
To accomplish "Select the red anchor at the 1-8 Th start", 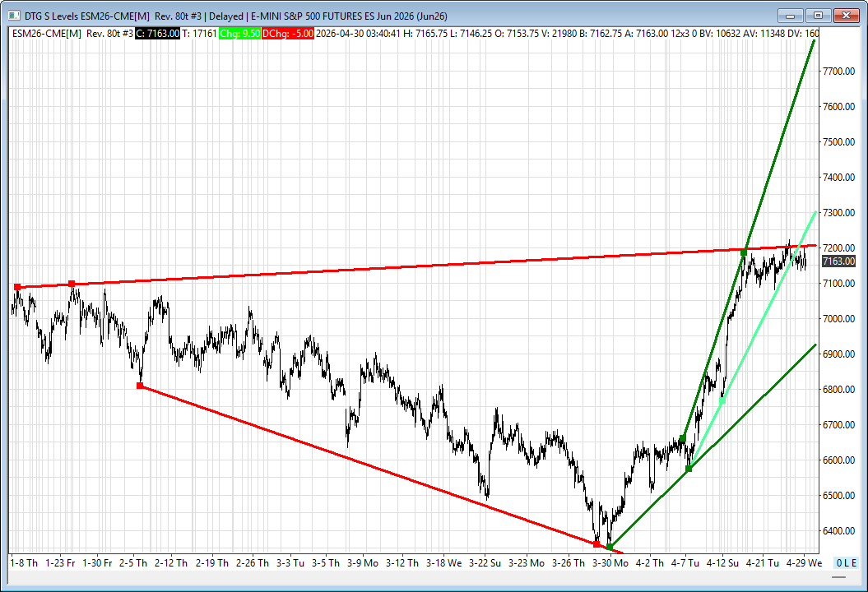I will point(17,287).
